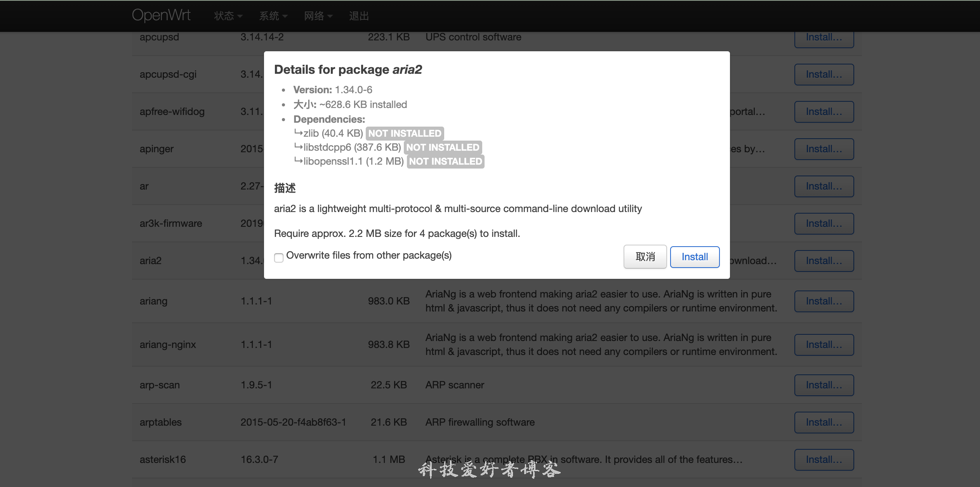
Task: Select the arptables package name
Action: click(160, 422)
